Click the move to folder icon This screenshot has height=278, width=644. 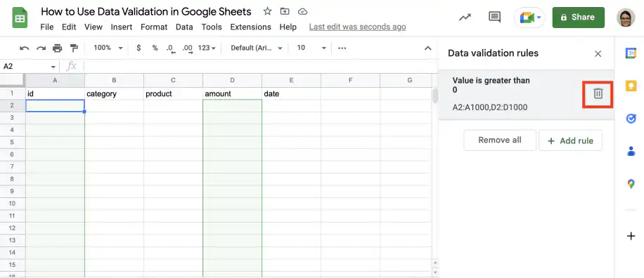pyautogui.click(x=285, y=11)
